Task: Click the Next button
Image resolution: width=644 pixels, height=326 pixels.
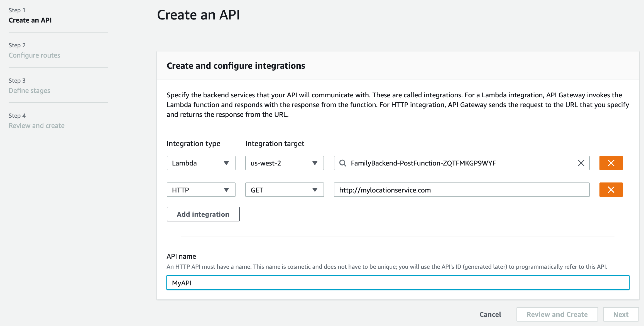Action: pos(621,314)
